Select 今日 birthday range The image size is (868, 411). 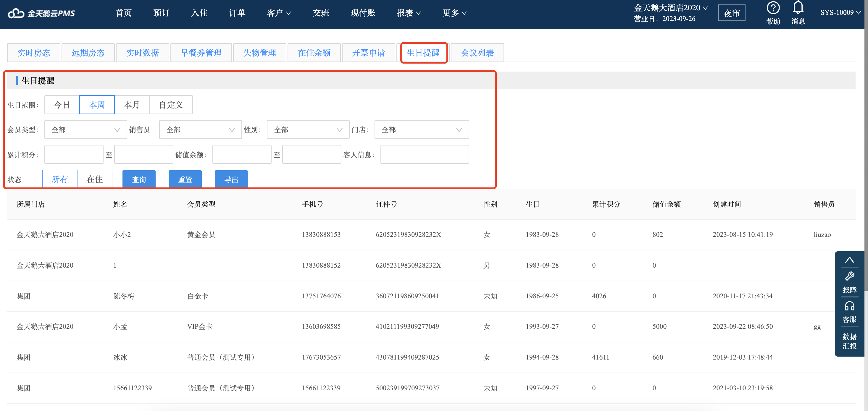point(62,105)
